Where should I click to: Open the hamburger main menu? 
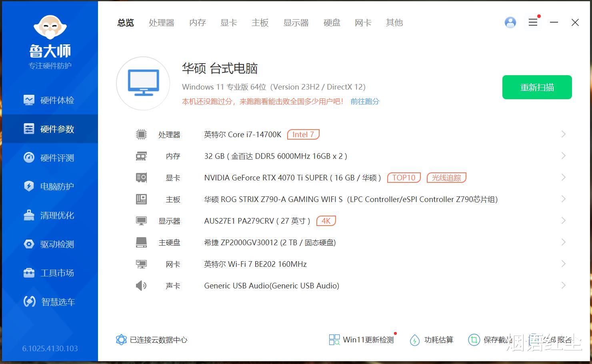(x=533, y=22)
